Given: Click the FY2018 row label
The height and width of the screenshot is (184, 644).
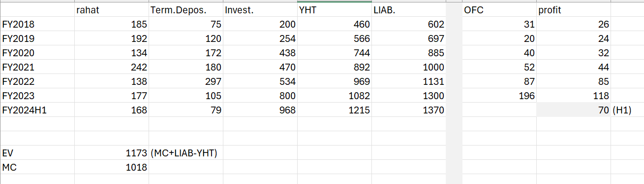Looking at the screenshot, I should (37, 24).
